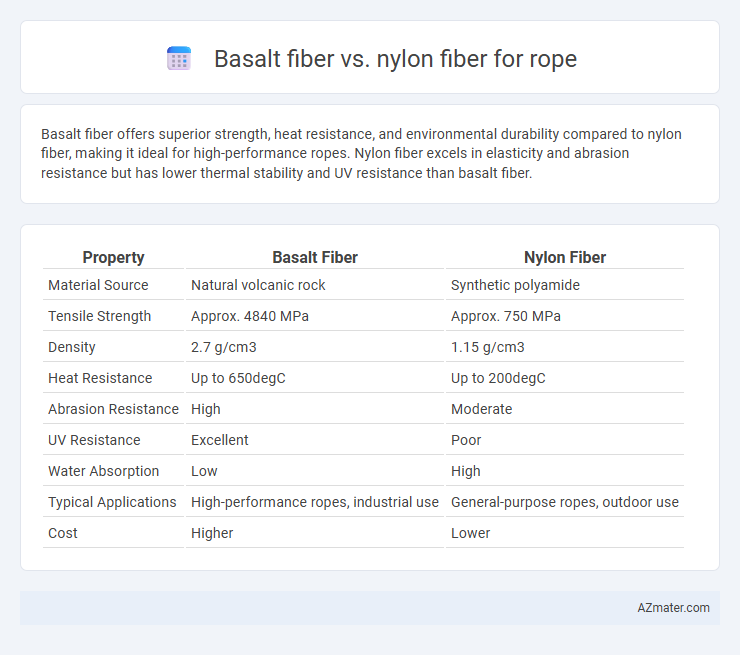Click the 'Up to 650degC' value
Image resolution: width=740 pixels, height=655 pixels.
click(x=238, y=378)
